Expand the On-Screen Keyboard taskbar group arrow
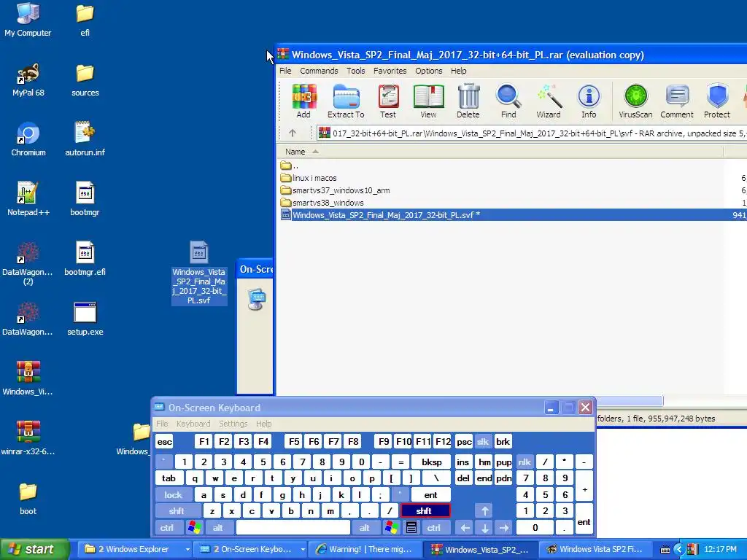Screen dimensions: 747x560 (303, 549)
